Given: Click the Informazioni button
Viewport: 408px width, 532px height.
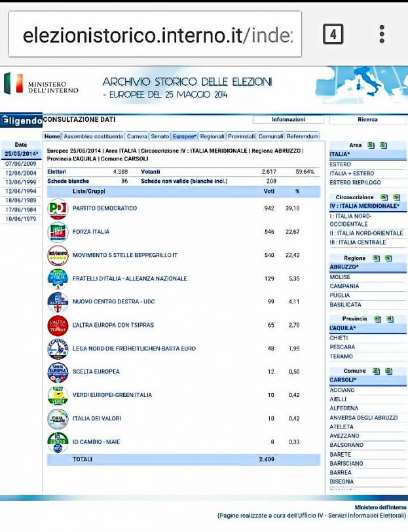Looking at the screenshot, I should [289, 120].
